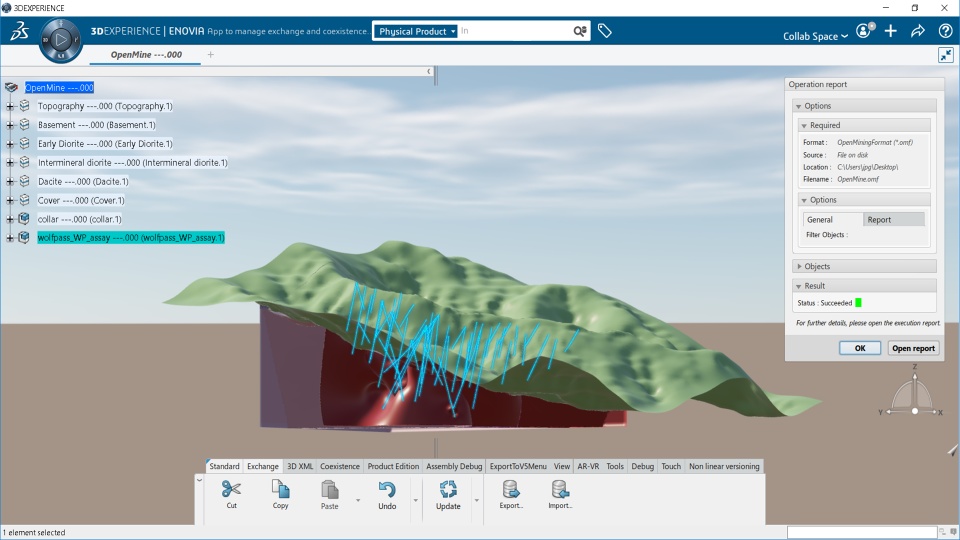The height and width of the screenshot is (540, 960).
Task: Select the Cut scissors tool
Action: point(231,494)
